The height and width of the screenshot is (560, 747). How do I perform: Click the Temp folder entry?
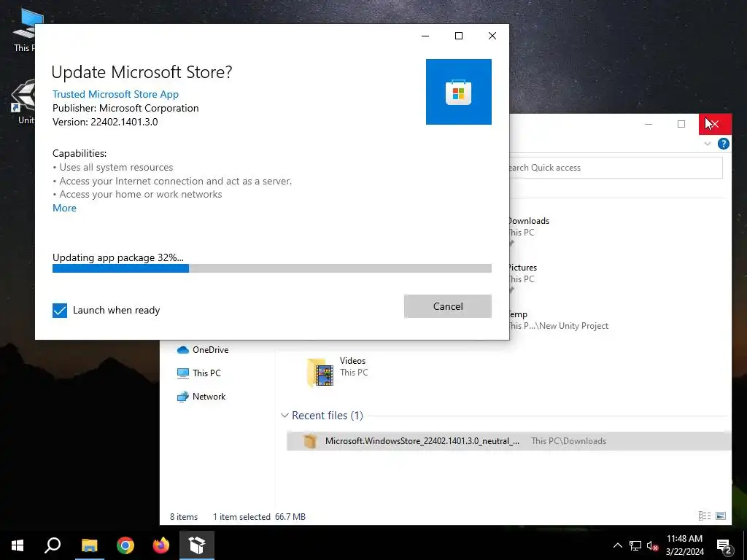(558, 320)
